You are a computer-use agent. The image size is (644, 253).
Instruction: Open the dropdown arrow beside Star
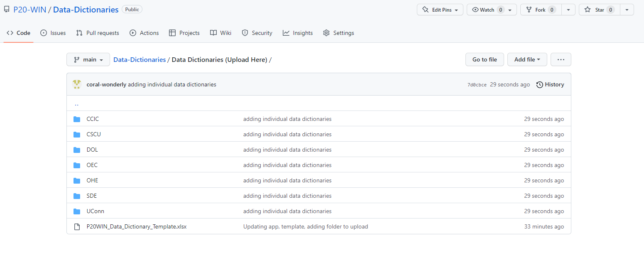[627, 10]
